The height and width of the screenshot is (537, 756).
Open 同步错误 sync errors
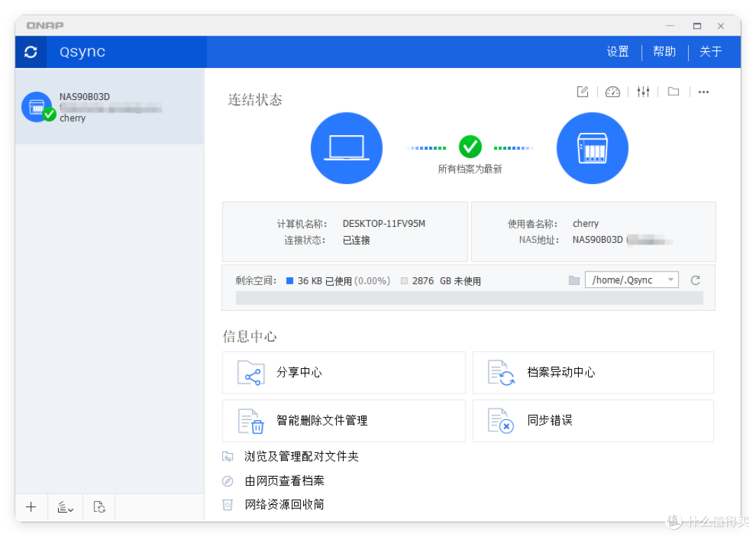point(593,420)
